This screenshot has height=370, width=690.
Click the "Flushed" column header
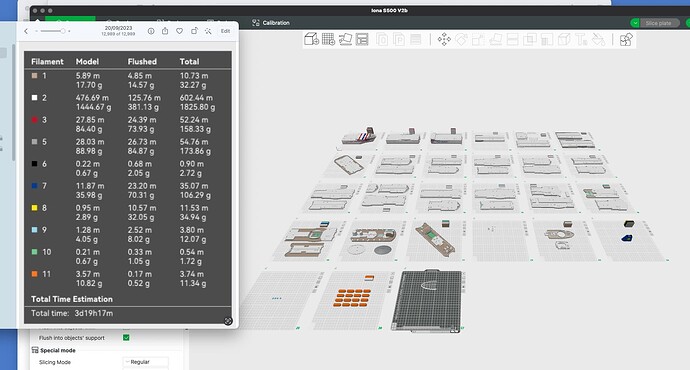coord(142,62)
